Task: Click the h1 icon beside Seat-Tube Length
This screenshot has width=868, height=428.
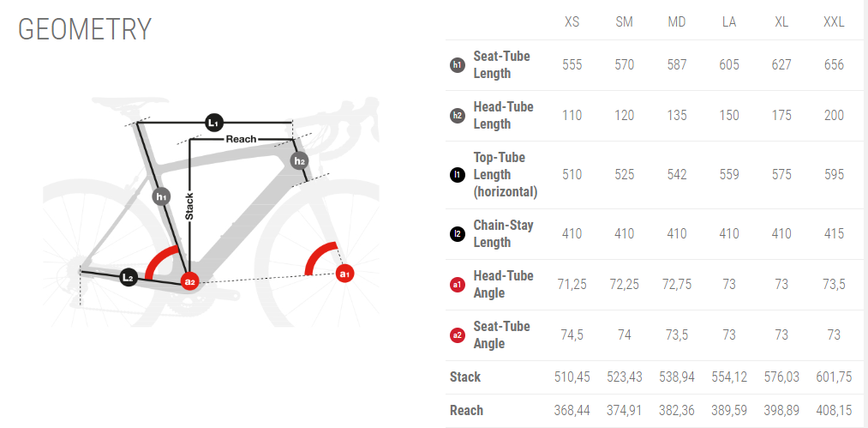Action: (458, 64)
